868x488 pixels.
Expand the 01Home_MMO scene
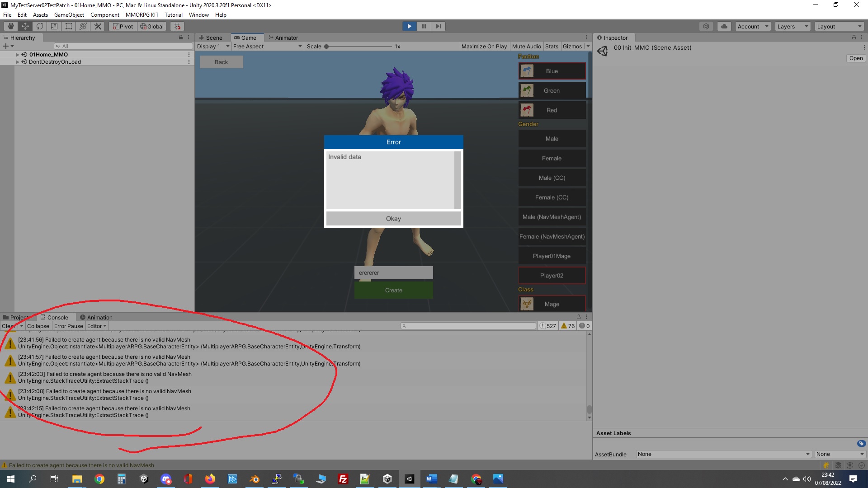(17, 55)
